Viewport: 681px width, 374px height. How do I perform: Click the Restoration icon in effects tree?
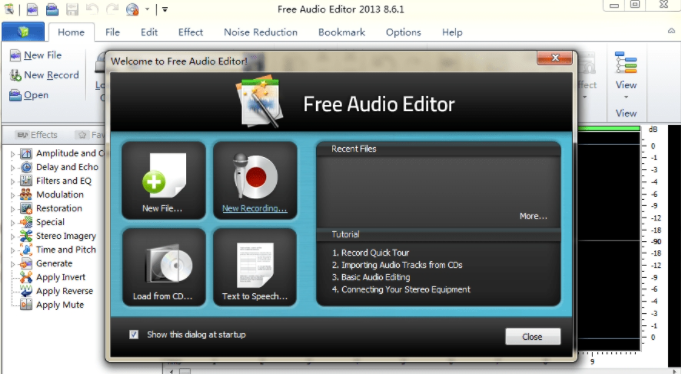(x=26, y=209)
